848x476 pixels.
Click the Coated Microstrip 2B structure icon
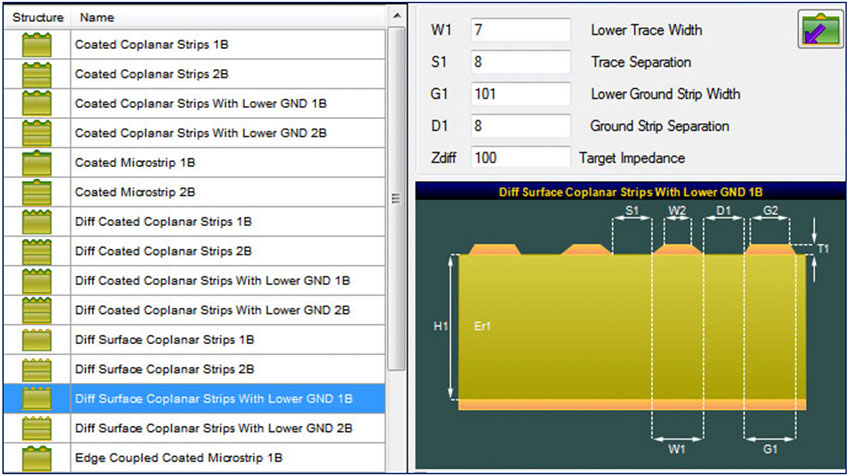pyautogui.click(x=37, y=192)
